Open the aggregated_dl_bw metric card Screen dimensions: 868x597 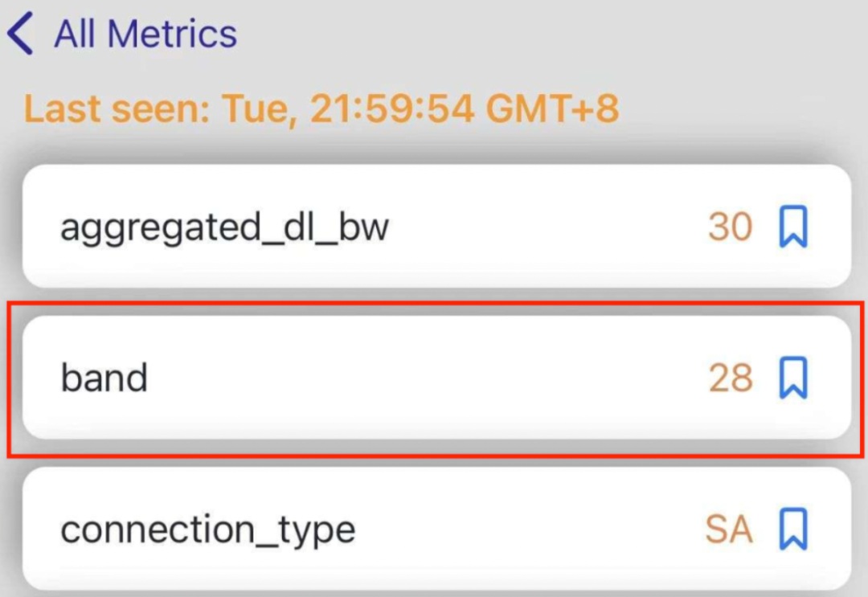tap(436, 226)
